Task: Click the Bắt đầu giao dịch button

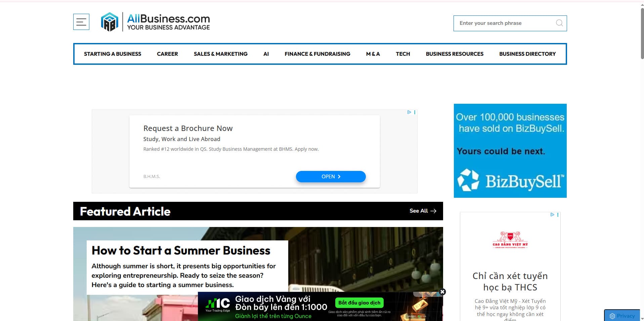Action: [x=359, y=303]
